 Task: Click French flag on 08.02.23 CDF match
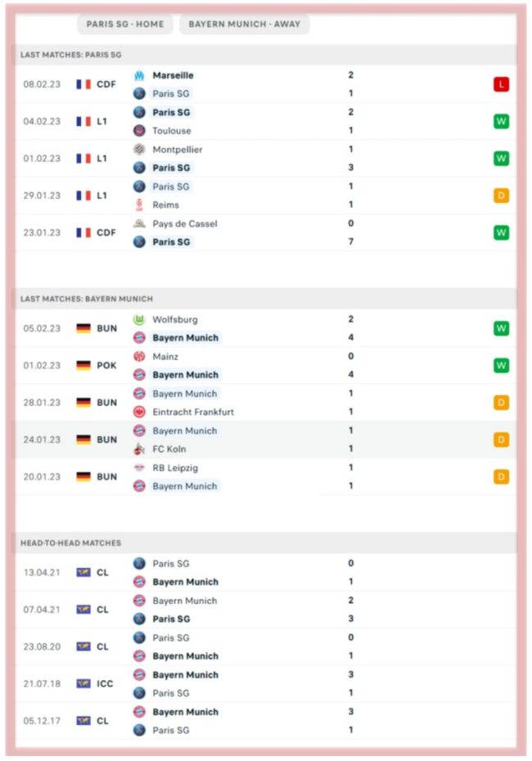83,84
